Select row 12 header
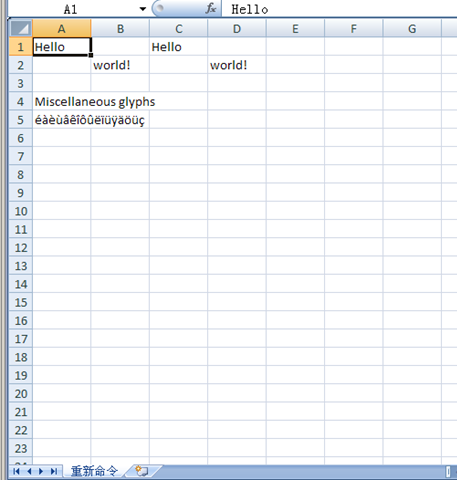 click(x=21, y=248)
